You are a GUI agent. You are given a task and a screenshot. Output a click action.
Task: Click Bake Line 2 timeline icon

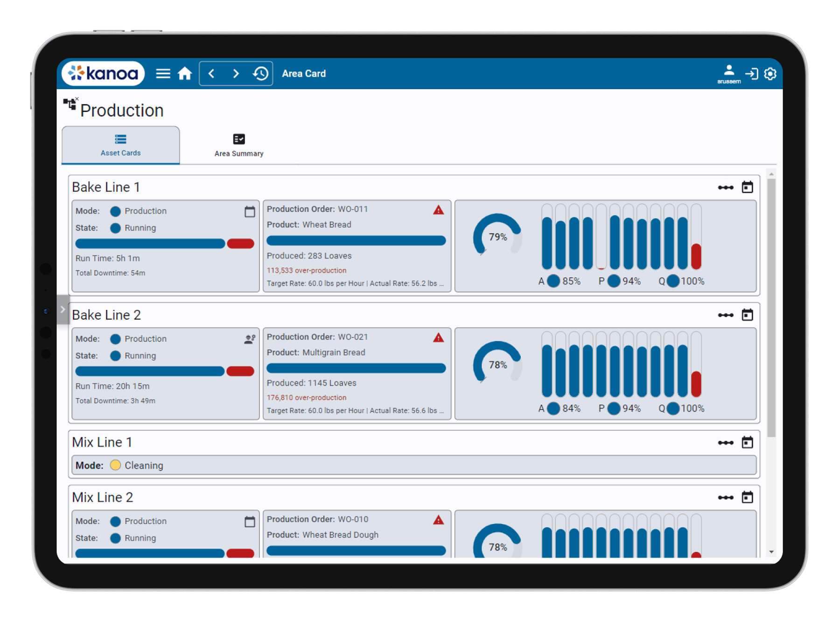pyautogui.click(x=725, y=315)
